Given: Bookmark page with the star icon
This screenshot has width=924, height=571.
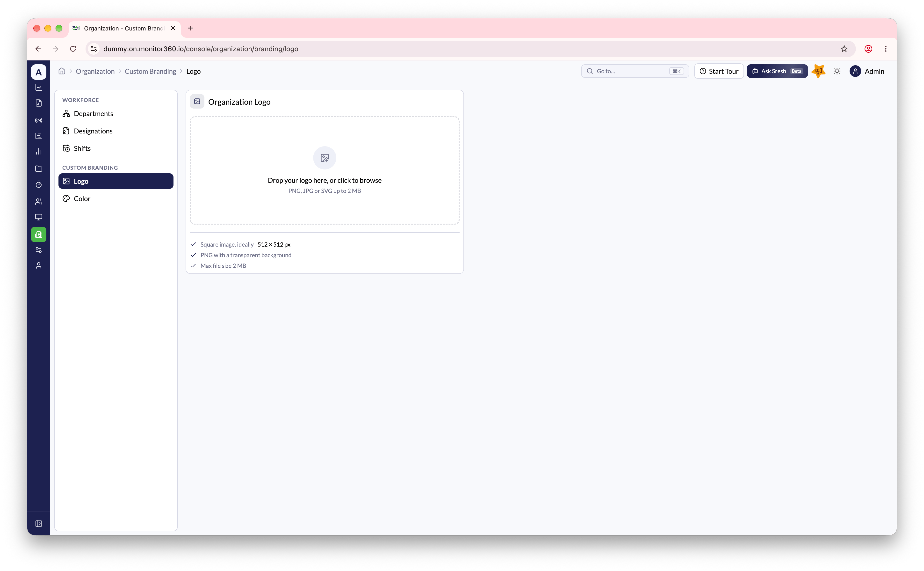Looking at the screenshot, I should [844, 49].
